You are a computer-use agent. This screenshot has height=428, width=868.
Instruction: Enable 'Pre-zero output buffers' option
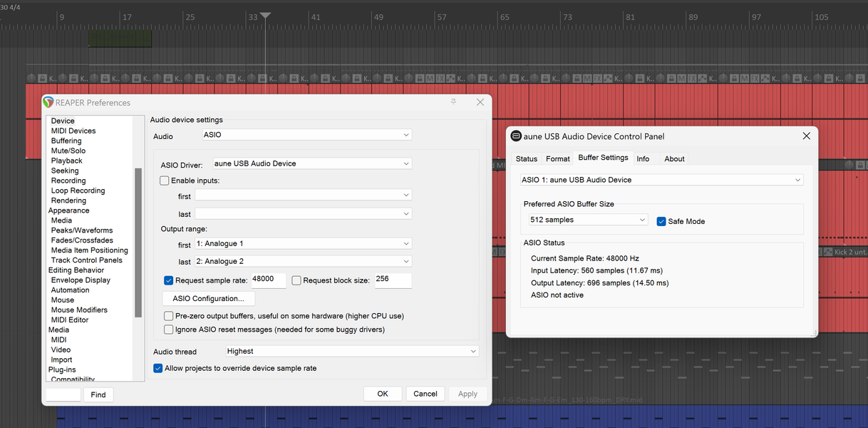[x=169, y=316]
